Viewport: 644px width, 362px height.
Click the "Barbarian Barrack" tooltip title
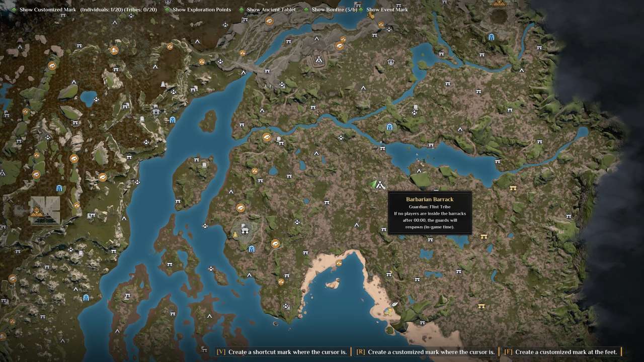click(x=430, y=200)
